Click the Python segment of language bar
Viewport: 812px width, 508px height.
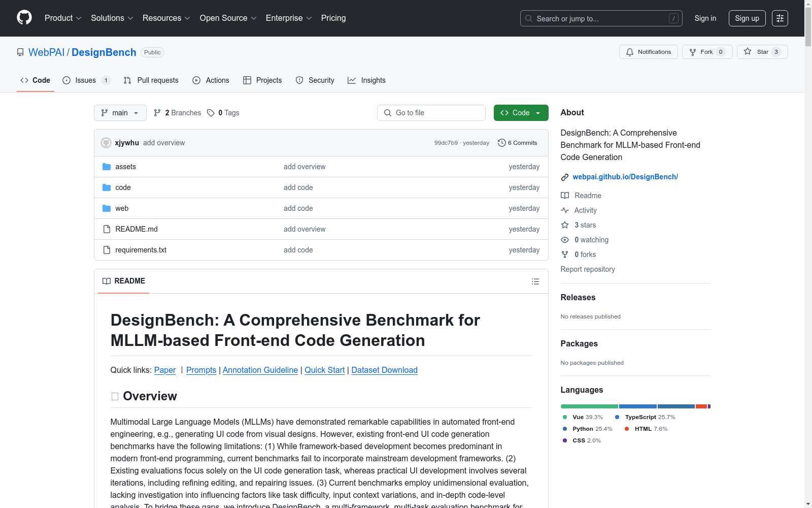[x=676, y=406]
